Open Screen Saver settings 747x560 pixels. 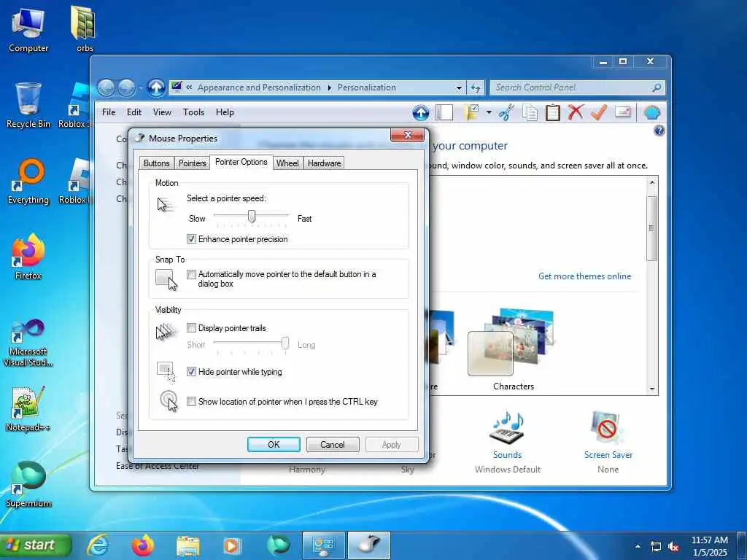(608, 427)
